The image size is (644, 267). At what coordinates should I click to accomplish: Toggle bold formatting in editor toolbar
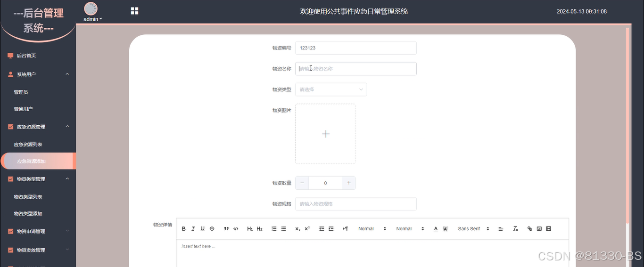click(x=184, y=229)
